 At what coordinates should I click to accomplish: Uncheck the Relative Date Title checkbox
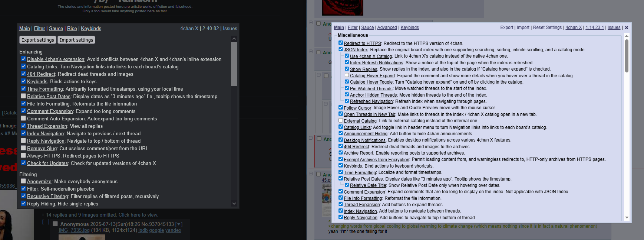point(347,185)
